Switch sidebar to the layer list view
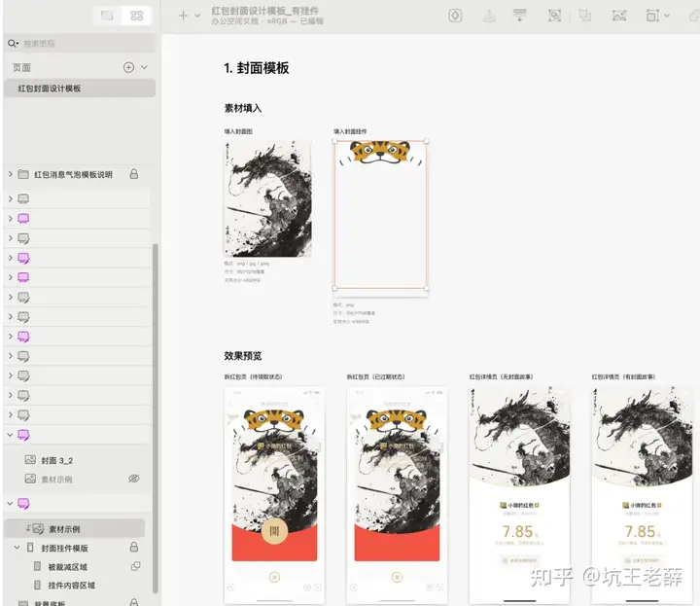The height and width of the screenshot is (606, 700). click(107, 16)
